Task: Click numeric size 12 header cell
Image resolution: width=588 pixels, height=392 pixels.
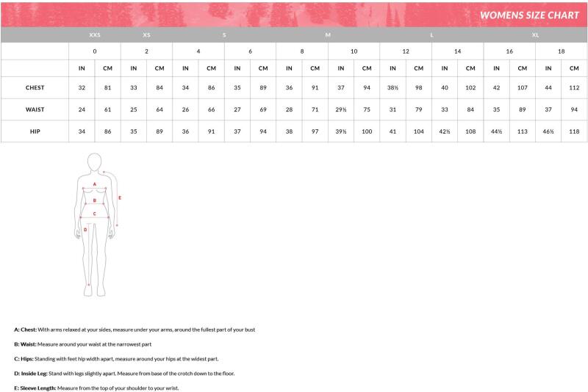Action: tap(406, 51)
